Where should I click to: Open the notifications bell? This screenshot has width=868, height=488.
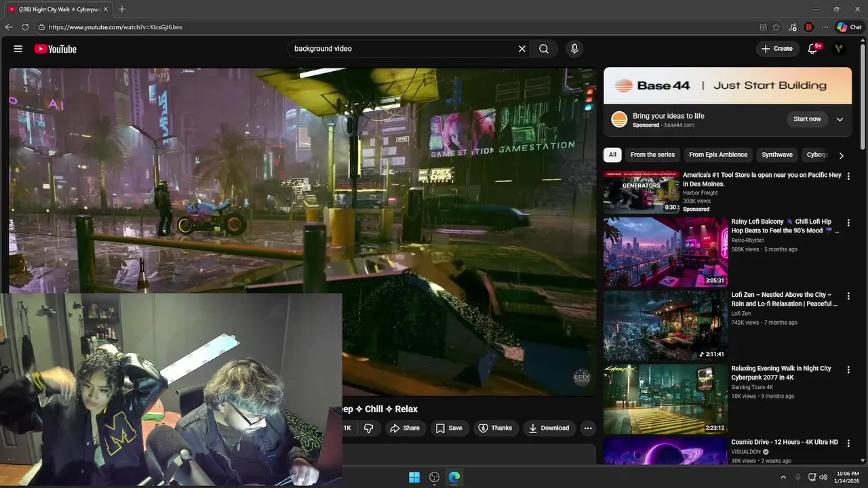pyautogui.click(x=812, y=49)
